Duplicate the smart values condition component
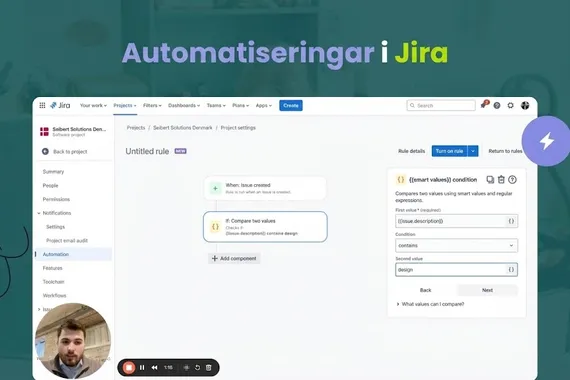570x380 pixels. tap(490, 179)
